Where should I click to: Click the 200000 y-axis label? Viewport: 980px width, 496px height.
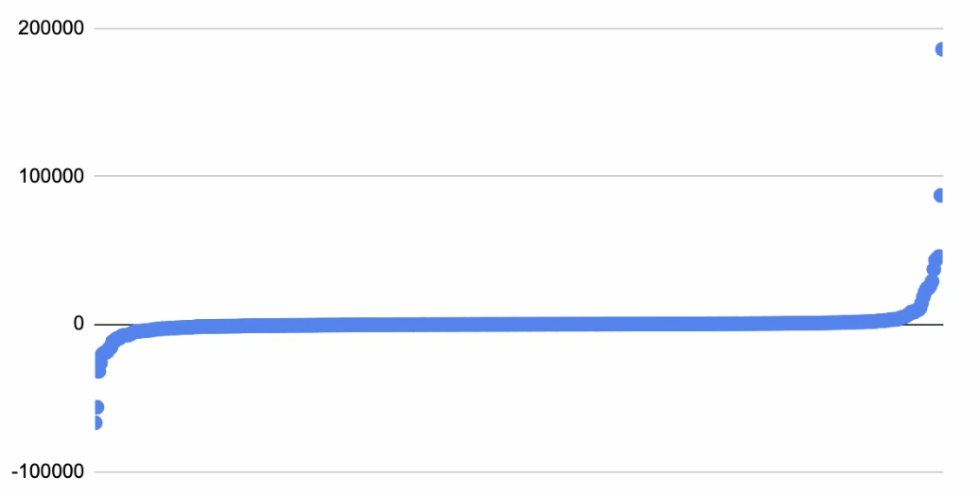click(x=51, y=28)
